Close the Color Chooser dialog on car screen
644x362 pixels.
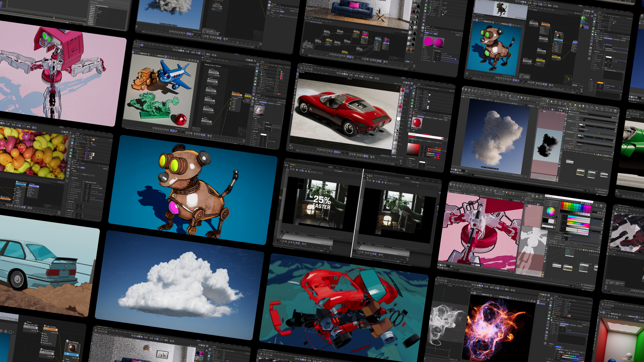tap(442, 138)
